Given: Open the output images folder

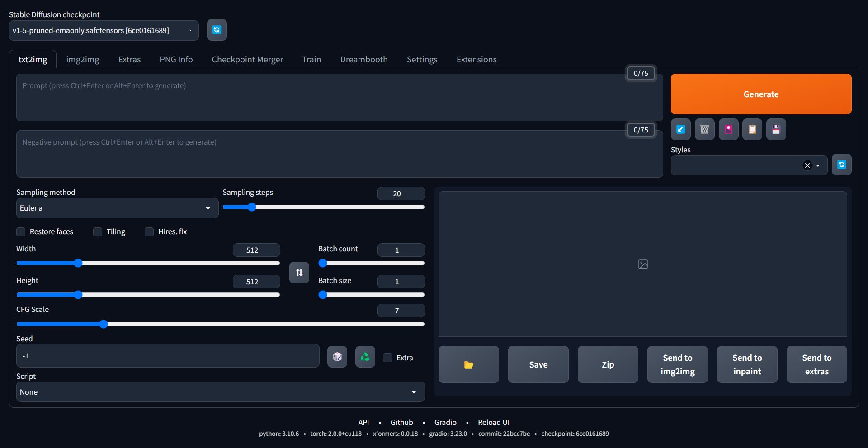Looking at the screenshot, I should tap(468, 364).
